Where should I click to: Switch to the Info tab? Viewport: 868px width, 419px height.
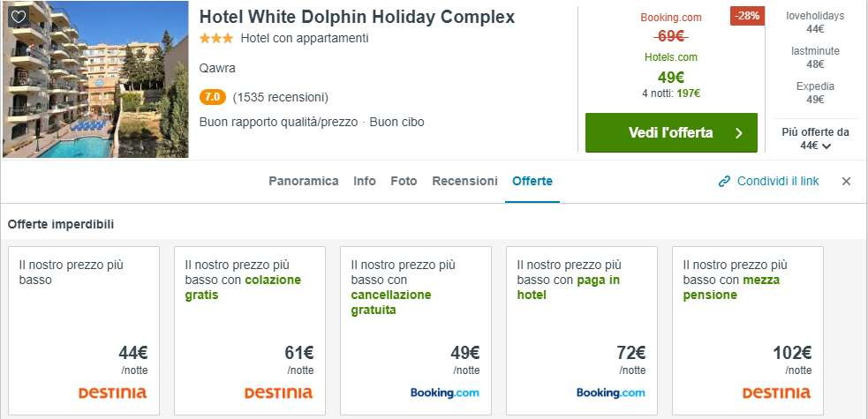point(365,181)
